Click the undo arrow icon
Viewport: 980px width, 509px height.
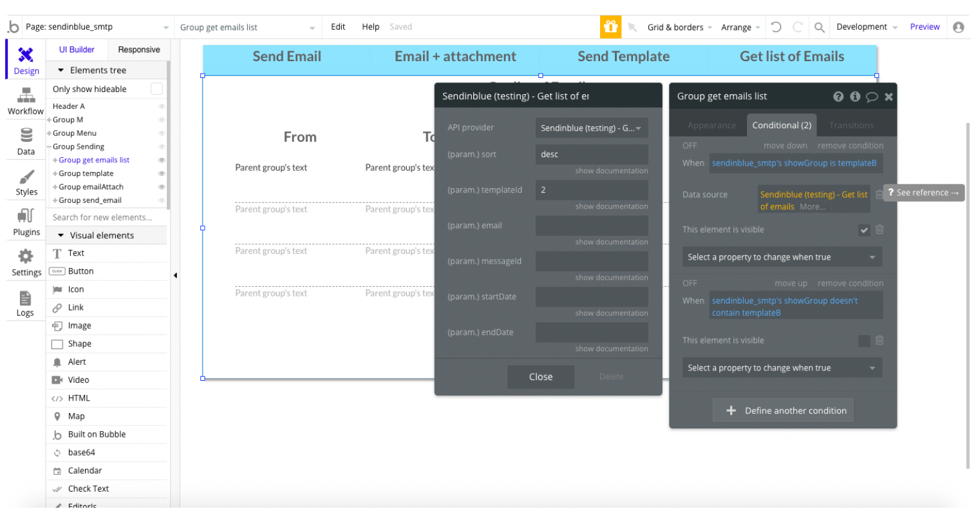coord(776,27)
